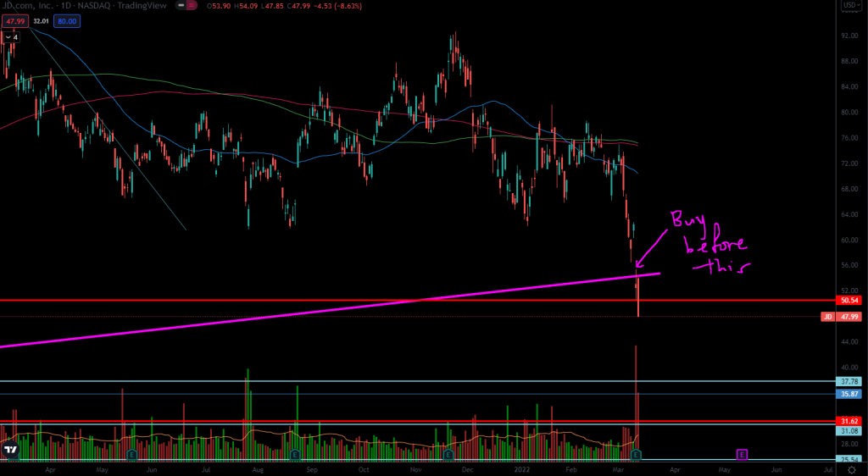The image size is (868, 476).
Task: Click the 80.00 price axis value
Action: coord(849,113)
